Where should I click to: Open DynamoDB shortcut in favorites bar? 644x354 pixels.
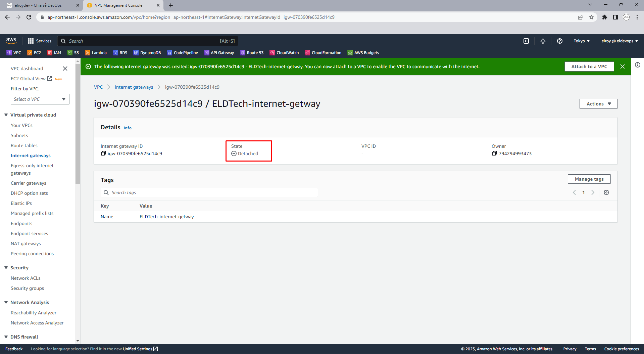click(x=147, y=53)
